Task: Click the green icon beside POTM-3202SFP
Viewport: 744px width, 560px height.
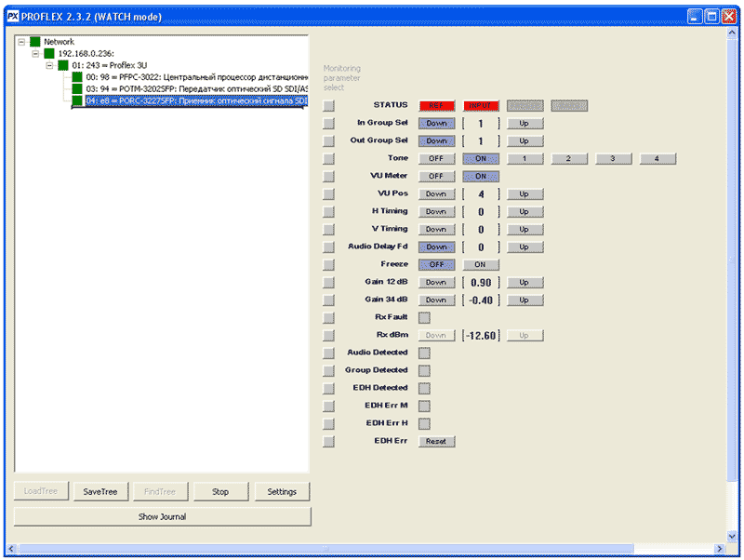Action: pos(77,88)
